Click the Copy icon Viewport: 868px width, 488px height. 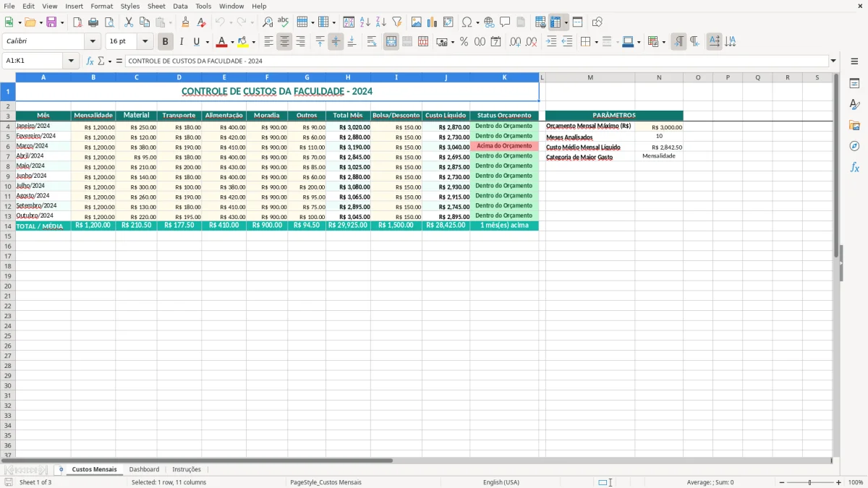click(x=145, y=22)
